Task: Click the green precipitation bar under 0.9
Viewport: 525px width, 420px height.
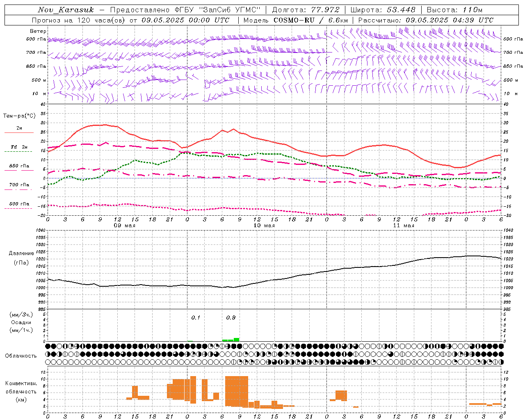Action: [x=231, y=340]
